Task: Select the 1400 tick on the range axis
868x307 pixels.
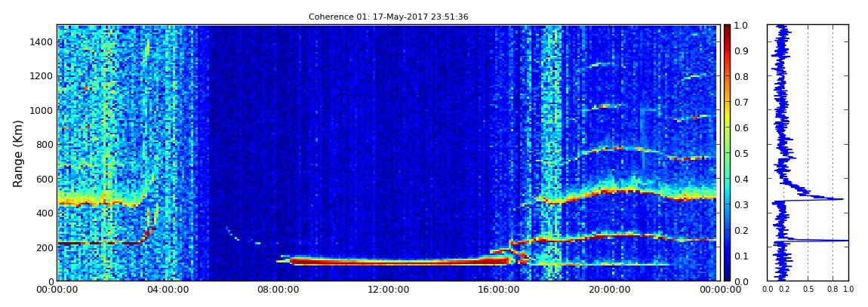Action: click(x=42, y=41)
